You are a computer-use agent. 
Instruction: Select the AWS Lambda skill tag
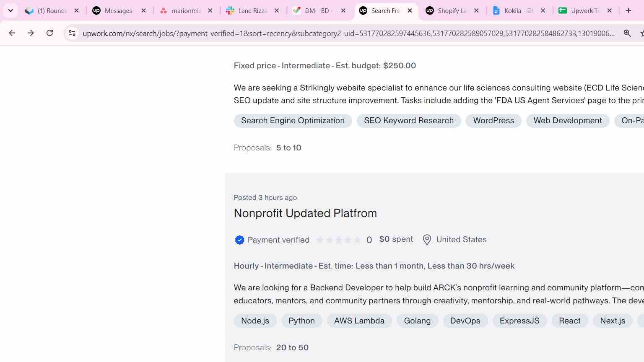point(359,321)
